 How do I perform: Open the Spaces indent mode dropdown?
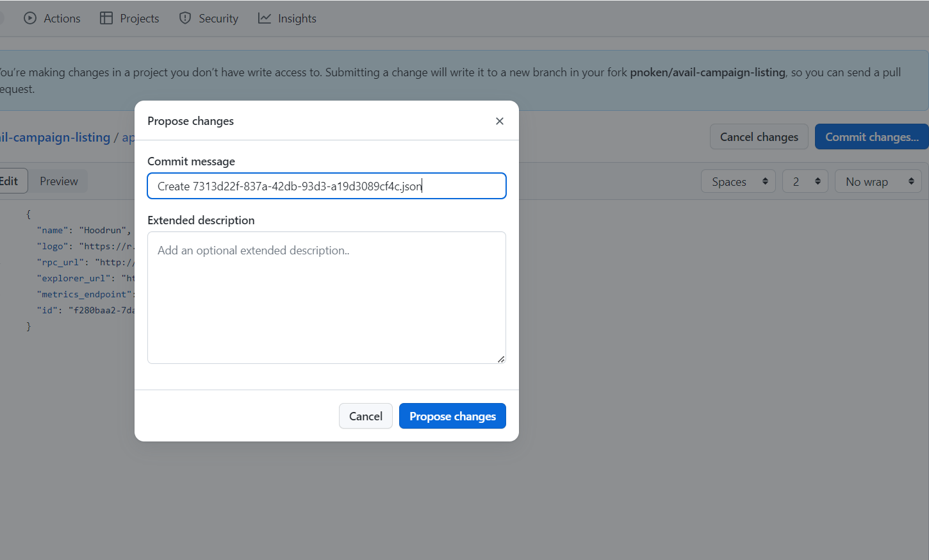[x=739, y=181]
